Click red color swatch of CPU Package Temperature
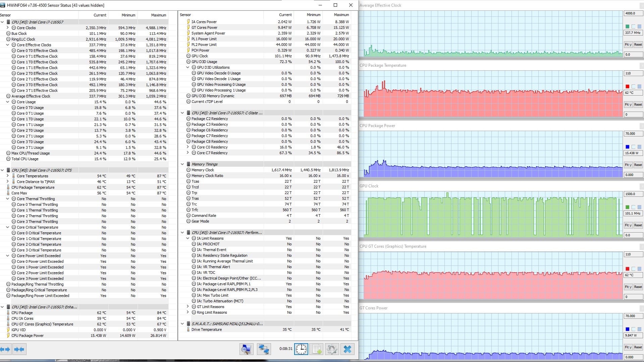 [627, 86]
